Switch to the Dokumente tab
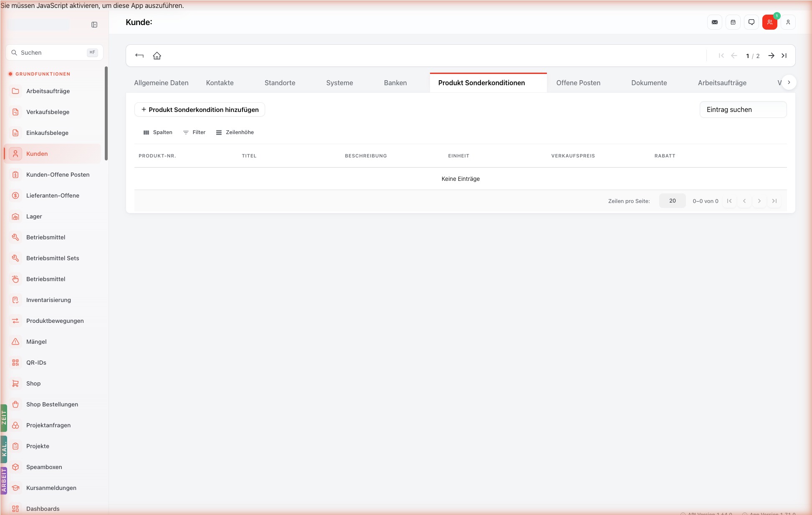This screenshot has width=812, height=515. pyautogui.click(x=649, y=83)
